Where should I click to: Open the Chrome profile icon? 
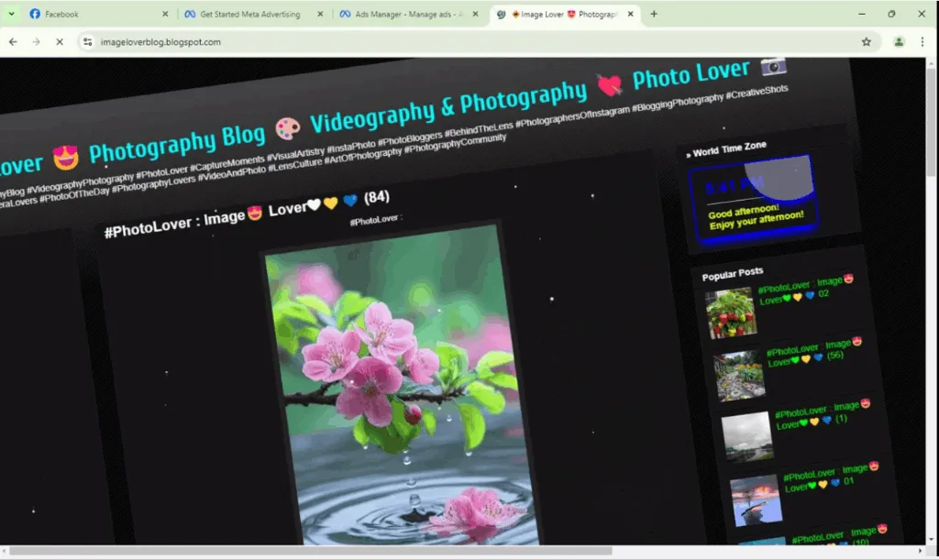point(899,42)
